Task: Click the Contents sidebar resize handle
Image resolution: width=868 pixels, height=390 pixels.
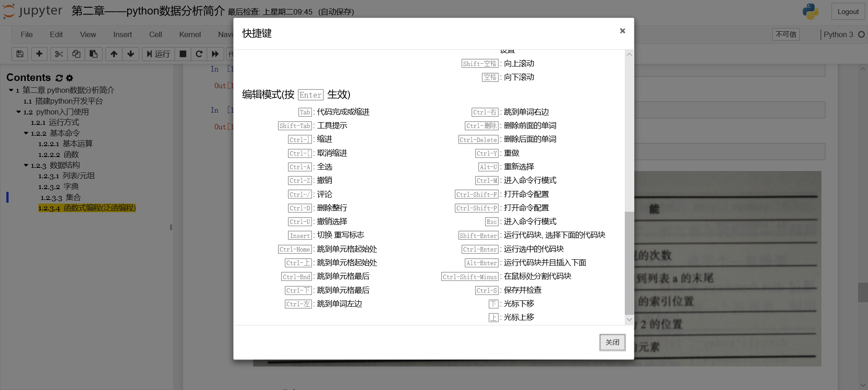Action: pyautogui.click(x=171, y=227)
